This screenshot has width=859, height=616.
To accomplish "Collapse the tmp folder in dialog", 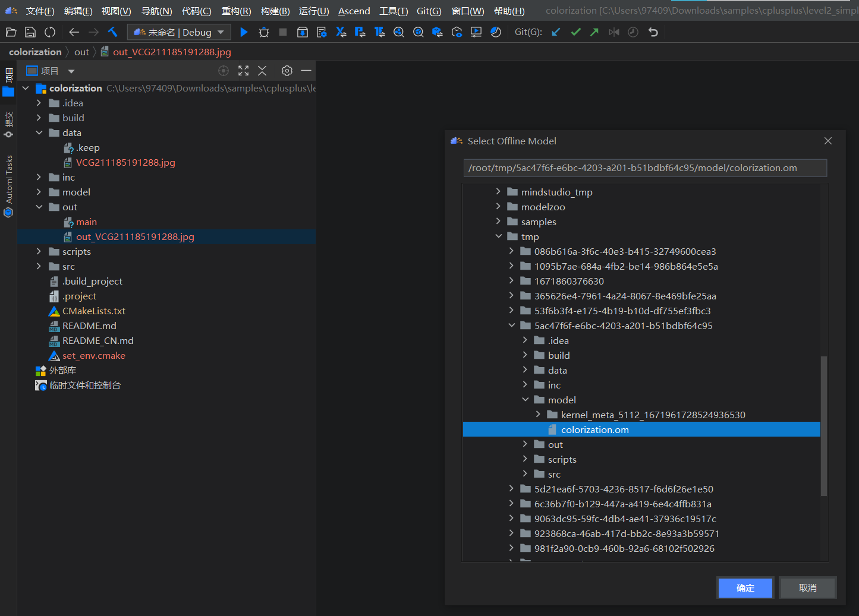I will point(498,236).
